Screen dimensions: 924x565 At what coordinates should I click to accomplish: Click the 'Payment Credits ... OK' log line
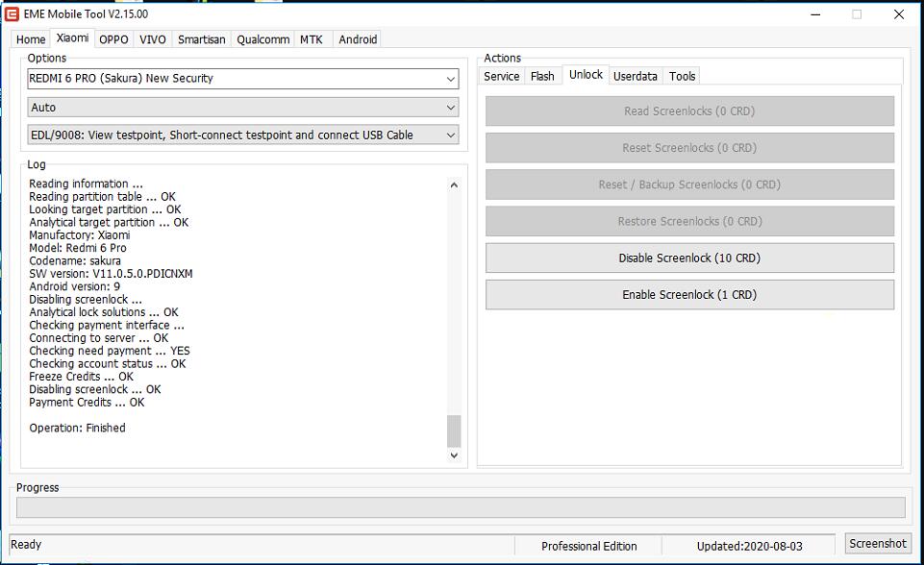87,403
